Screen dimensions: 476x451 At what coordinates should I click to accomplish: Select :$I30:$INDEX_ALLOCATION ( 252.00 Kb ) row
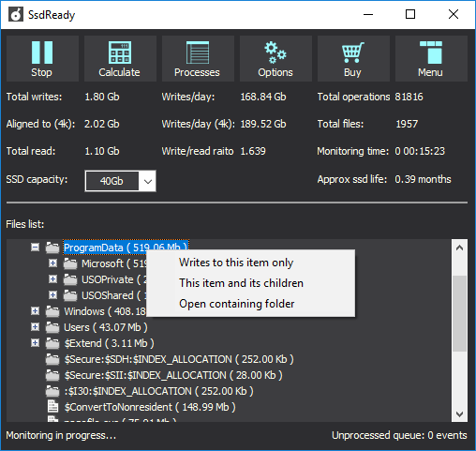(158, 391)
